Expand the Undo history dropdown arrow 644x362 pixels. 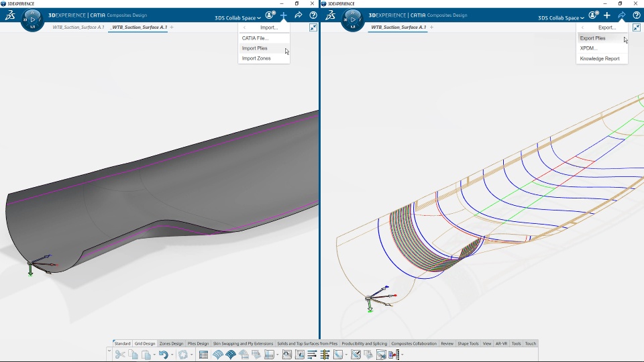tap(172, 355)
